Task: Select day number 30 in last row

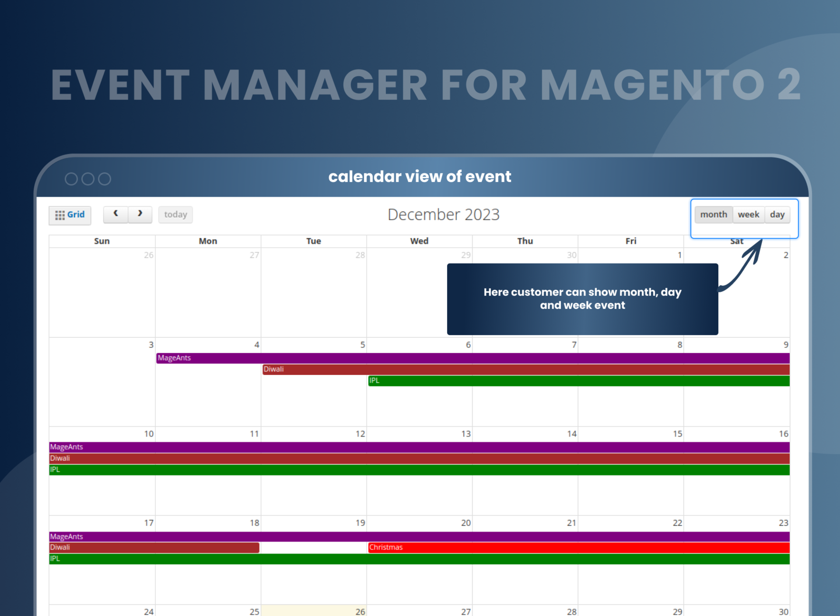Action: (783, 612)
